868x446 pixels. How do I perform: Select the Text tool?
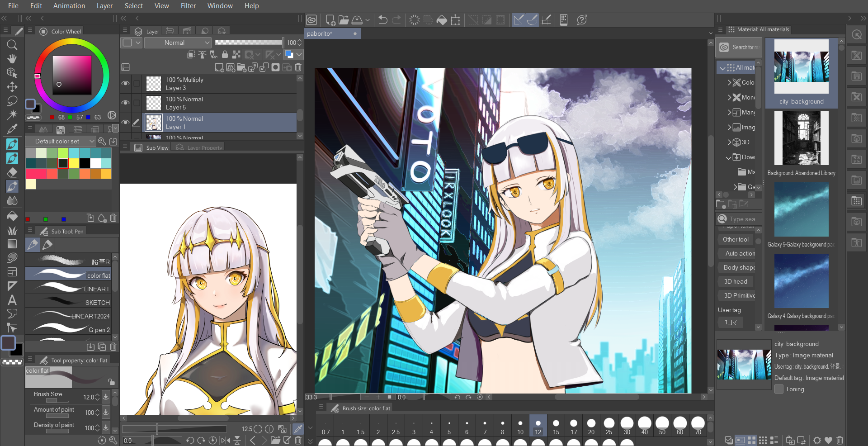pyautogui.click(x=12, y=299)
